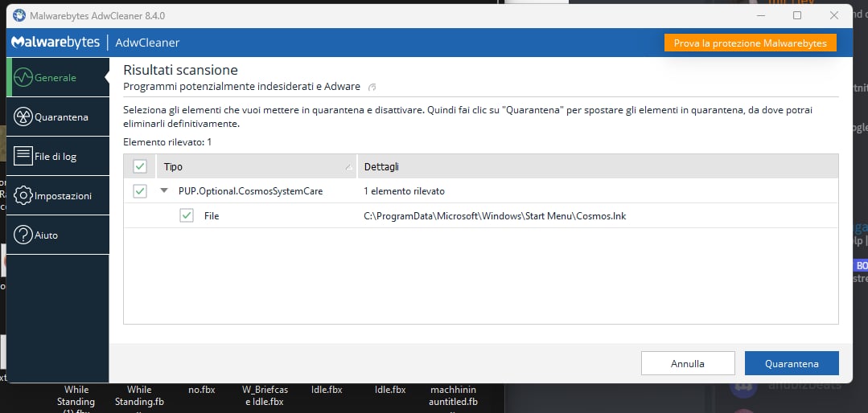This screenshot has height=413, width=868.
Task: Click the File di log document icon
Action: click(x=23, y=156)
